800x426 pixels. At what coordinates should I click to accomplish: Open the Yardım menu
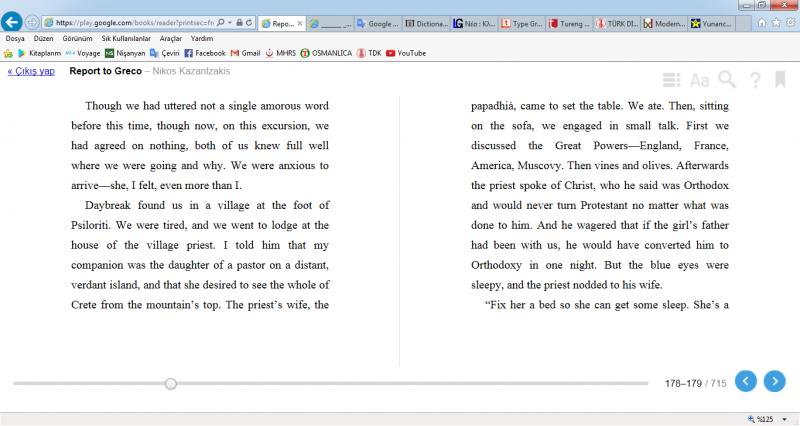point(202,38)
